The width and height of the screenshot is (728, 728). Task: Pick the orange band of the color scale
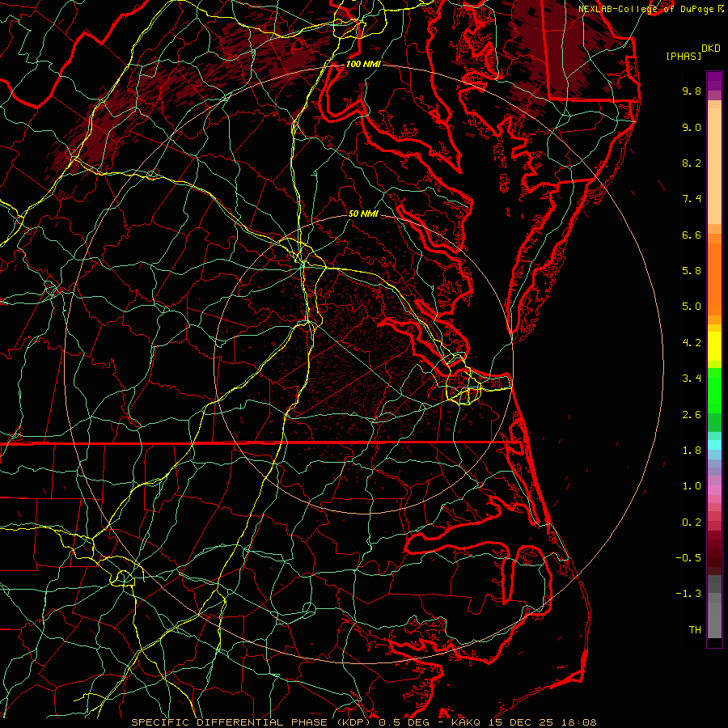[714, 280]
